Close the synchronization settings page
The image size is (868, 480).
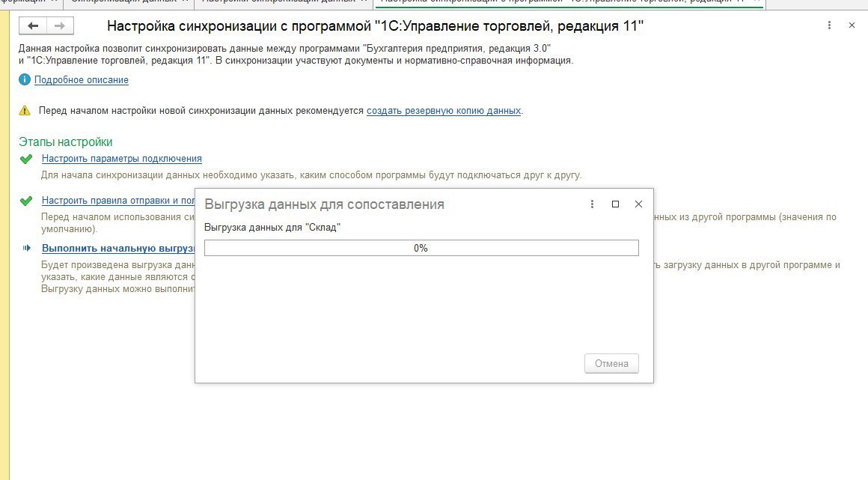tap(852, 25)
